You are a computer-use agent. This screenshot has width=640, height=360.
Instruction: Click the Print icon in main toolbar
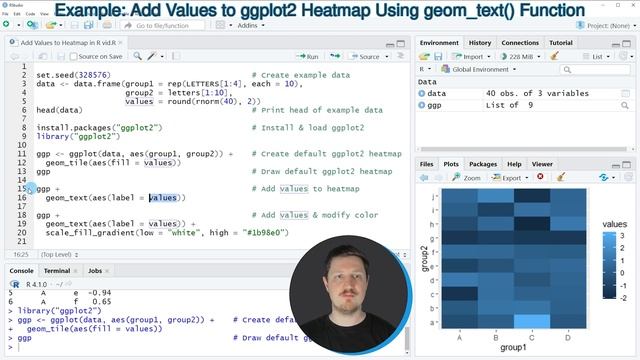click(x=107, y=25)
